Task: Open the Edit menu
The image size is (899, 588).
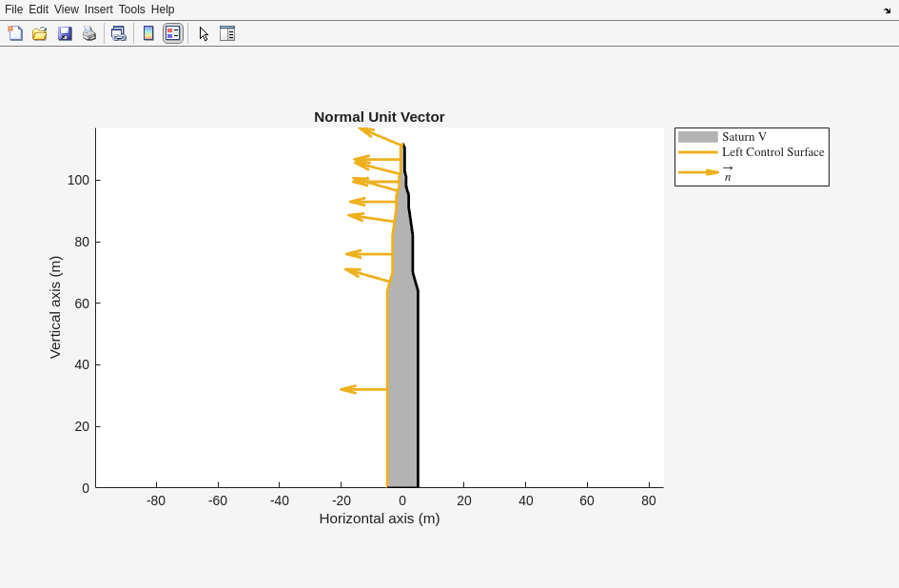Action: (38, 10)
